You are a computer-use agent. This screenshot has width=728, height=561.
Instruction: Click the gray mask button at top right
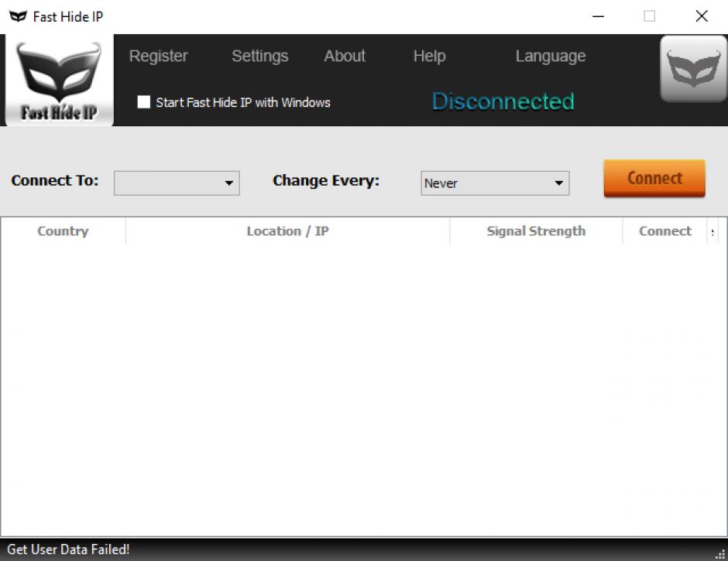pos(694,69)
